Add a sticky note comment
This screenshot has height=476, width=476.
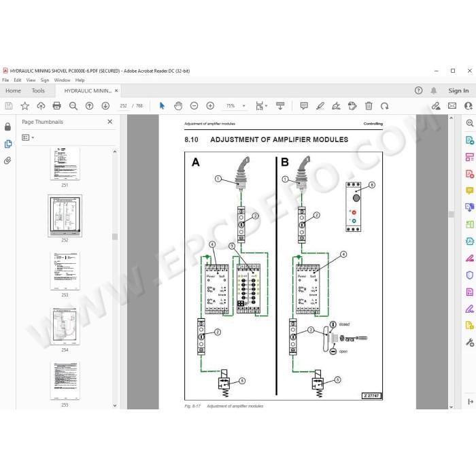click(304, 105)
